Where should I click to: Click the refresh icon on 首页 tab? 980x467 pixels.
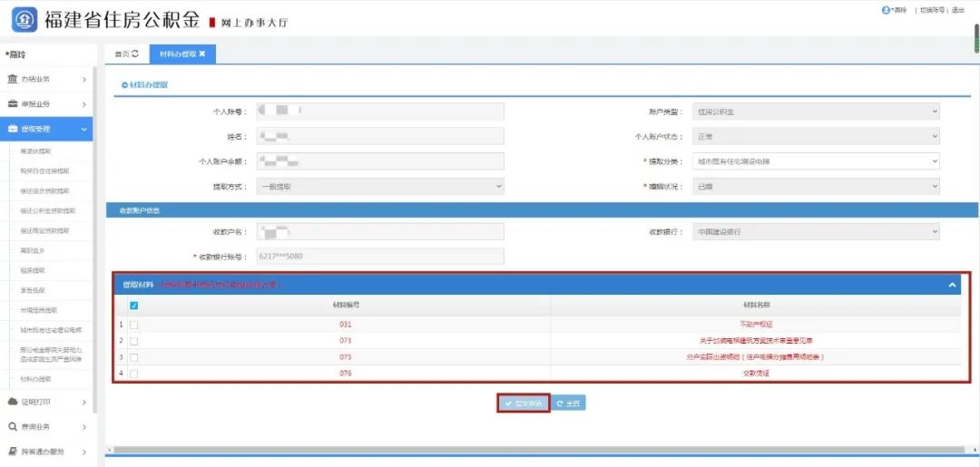pos(135,54)
